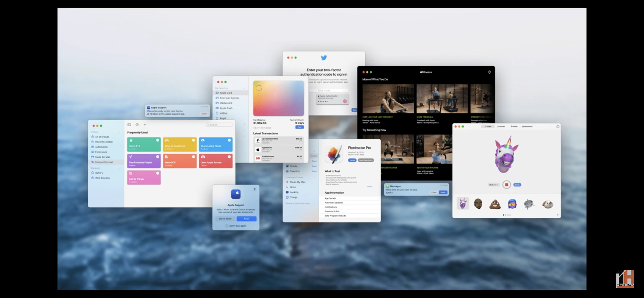This screenshot has width=644, height=298.
Task: Click the account icon in the Fitness+ window
Action: [x=489, y=72]
